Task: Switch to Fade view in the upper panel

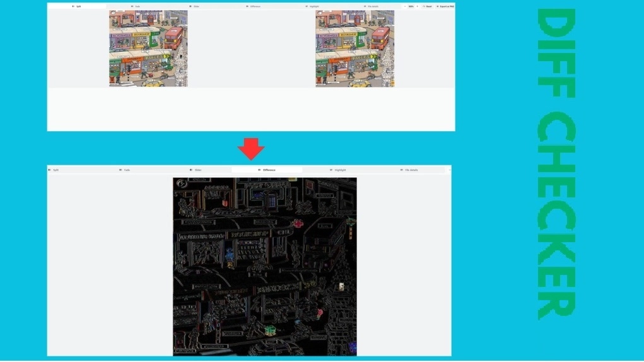Action: 136,6
